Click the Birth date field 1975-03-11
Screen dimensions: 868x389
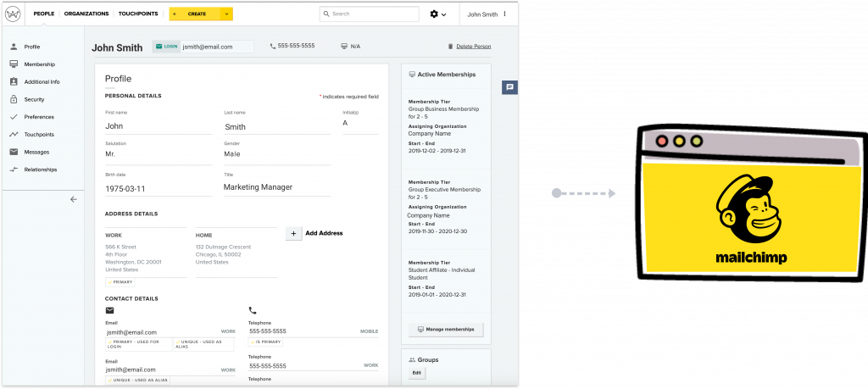coord(159,188)
